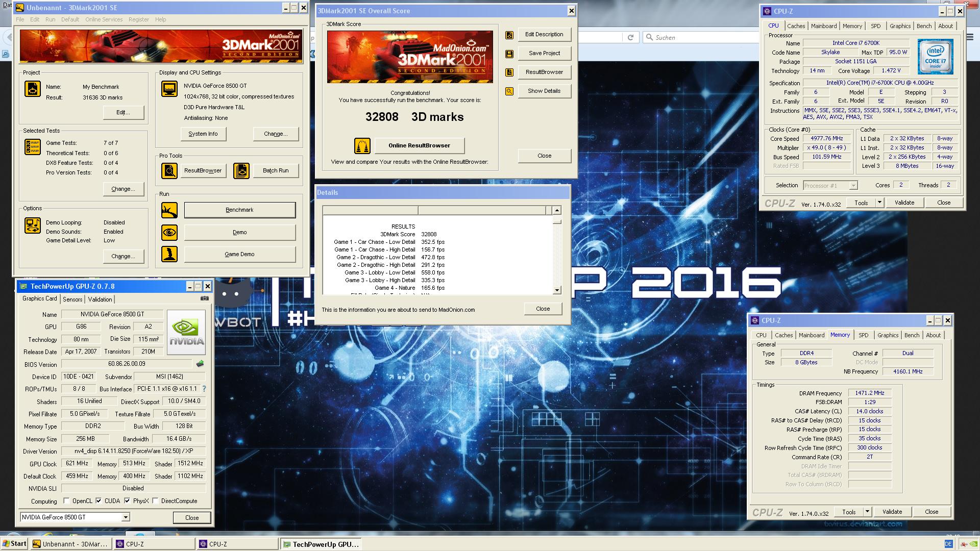Click the Project icon in 3DMark2001

[x=33, y=89]
